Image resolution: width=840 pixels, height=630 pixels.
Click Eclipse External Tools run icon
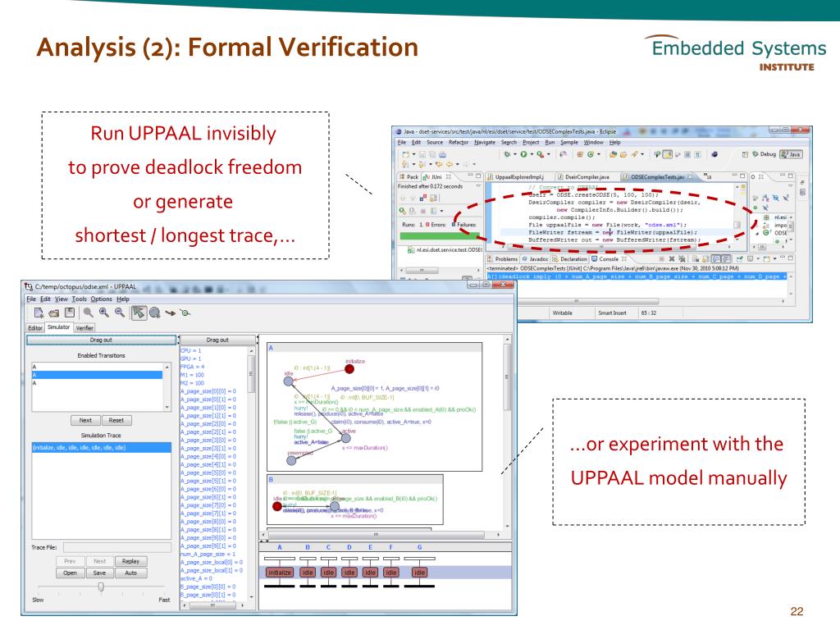click(540, 154)
